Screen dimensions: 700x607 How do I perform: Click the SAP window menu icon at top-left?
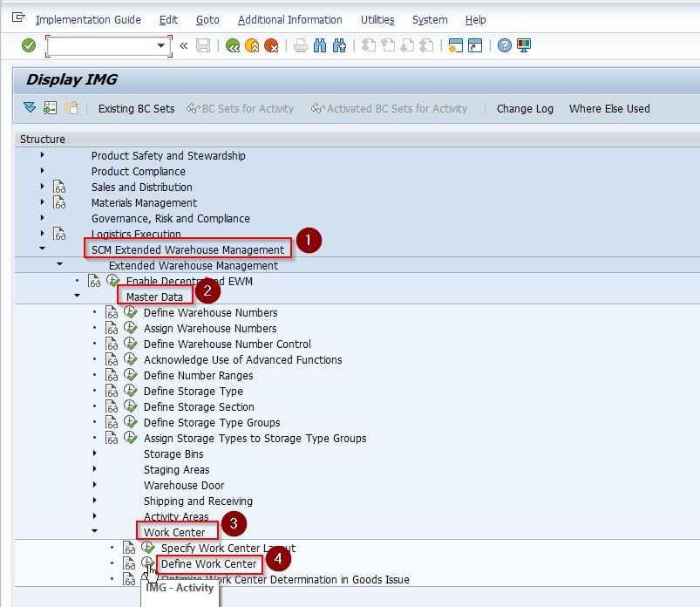(18, 17)
